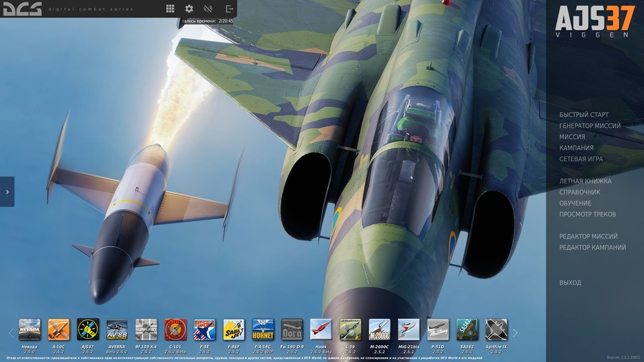Select the M-2000C module icon
This screenshot has height=362, width=644.
pyautogui.click(x=379, y=330)
